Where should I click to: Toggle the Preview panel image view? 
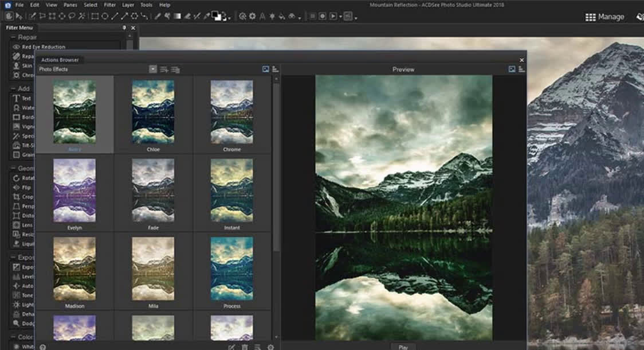pyautogui.click(x=511, y=68)
